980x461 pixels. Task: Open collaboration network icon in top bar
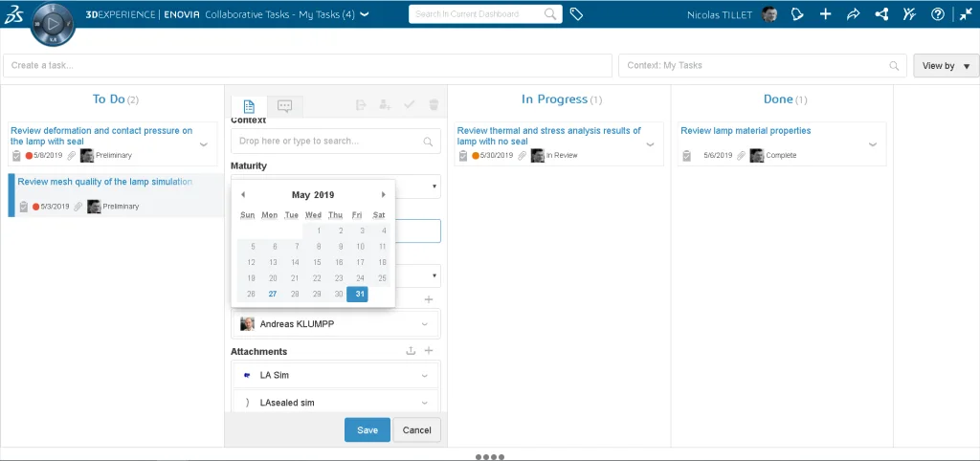point(881,14)
